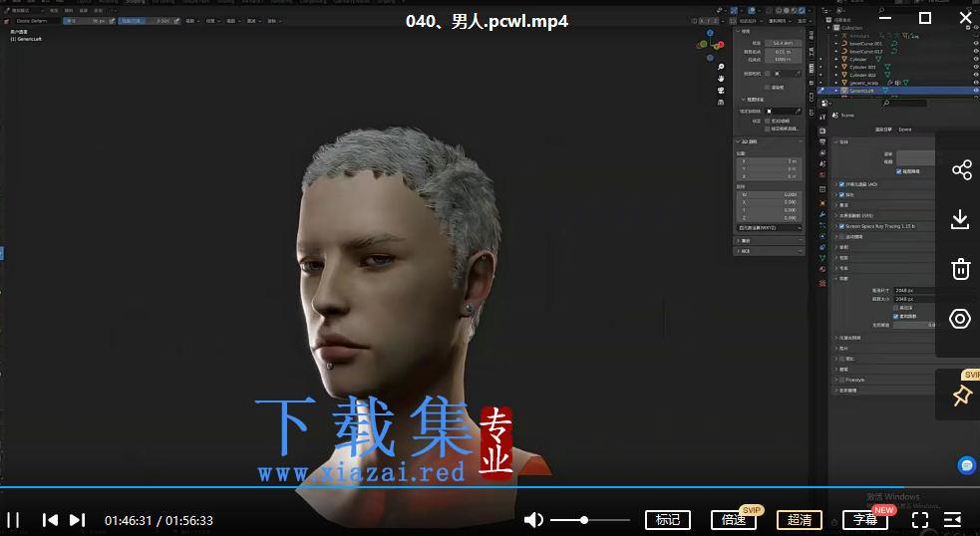Toggle the soft shadows checkbox under shadows
The width and height of the screenshot is (980, 536).
click(x=895, y=316)
